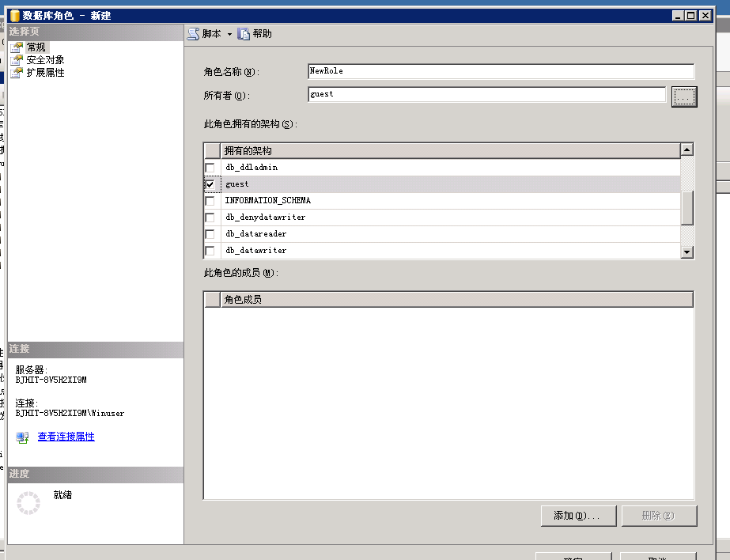Check the db_ddladmin schema checkbox
Viewport: 730px width, 560px height.
click(x=210, y=168)
